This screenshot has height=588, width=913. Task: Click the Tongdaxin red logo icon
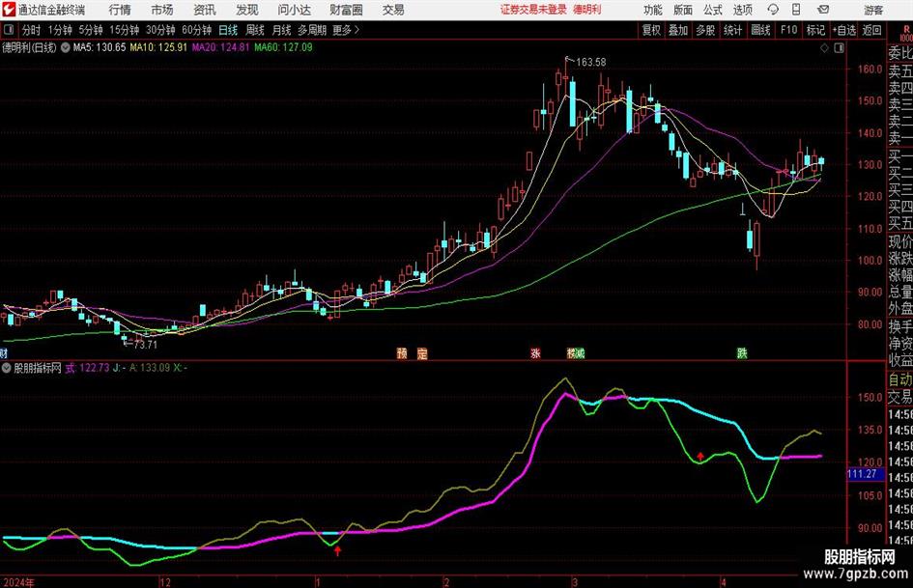(x=9, y=10)
